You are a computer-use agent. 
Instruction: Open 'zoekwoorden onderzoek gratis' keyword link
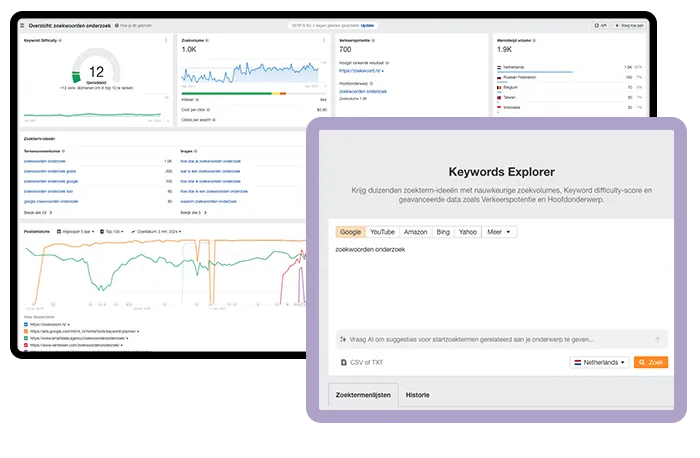[50, 171]
